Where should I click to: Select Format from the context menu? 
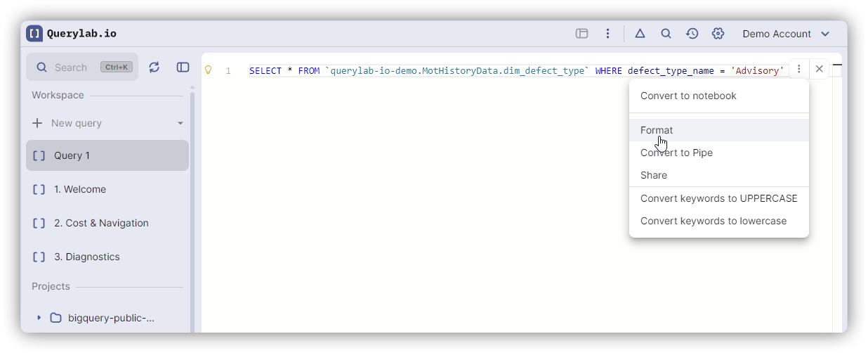tap(657, 130)
